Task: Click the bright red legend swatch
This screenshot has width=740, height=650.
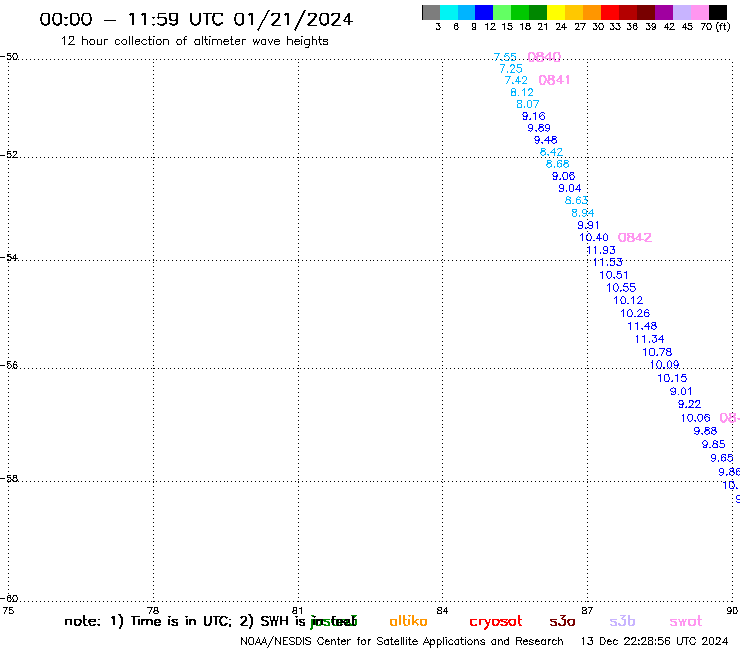Action: pos(609,12)
